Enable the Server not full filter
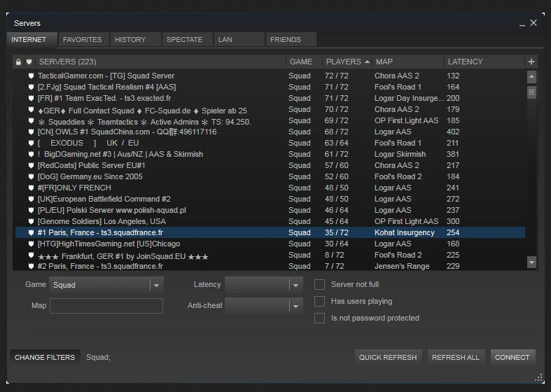Screen dimensions: 551x392 coord(319,284)
